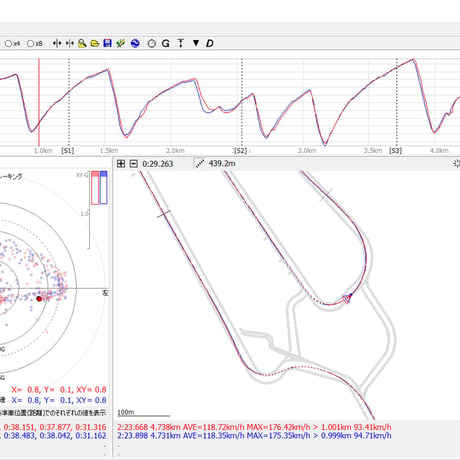Click the blue save disk icon

(107, 43)
